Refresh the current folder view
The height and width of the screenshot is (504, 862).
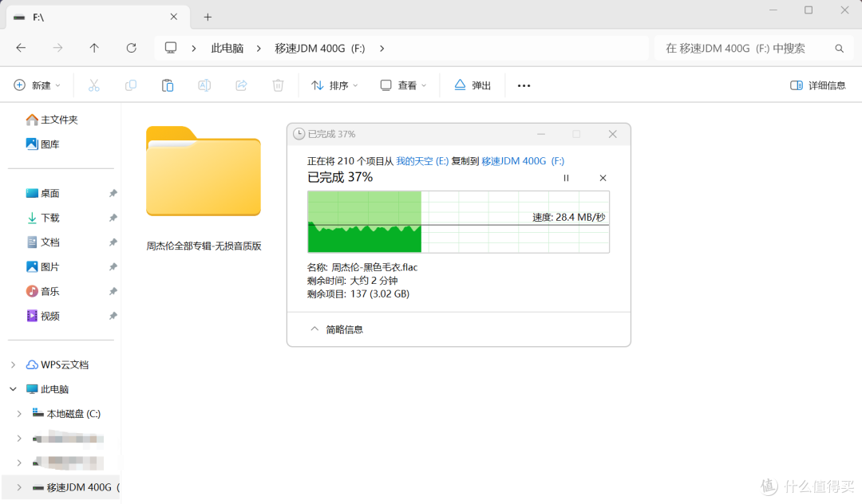[x=132, y=48]
